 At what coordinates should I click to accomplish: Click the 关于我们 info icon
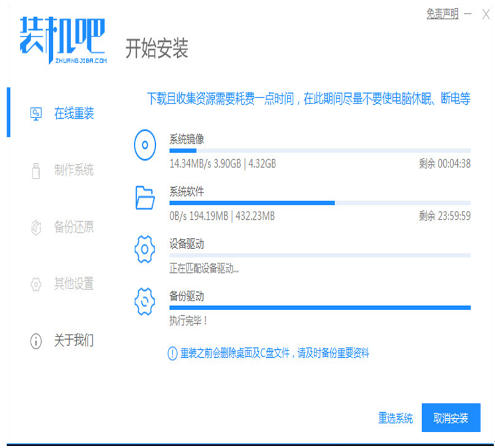pyautogui.click(x=36, y=342)
